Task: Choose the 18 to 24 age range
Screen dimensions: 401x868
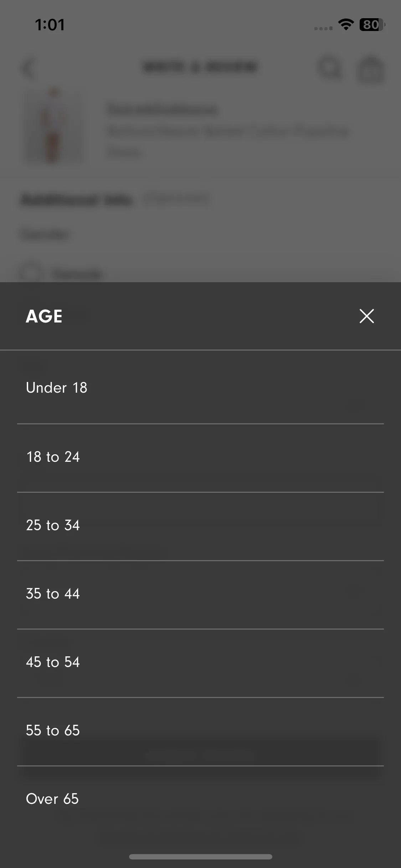Action: coord(200,457)
